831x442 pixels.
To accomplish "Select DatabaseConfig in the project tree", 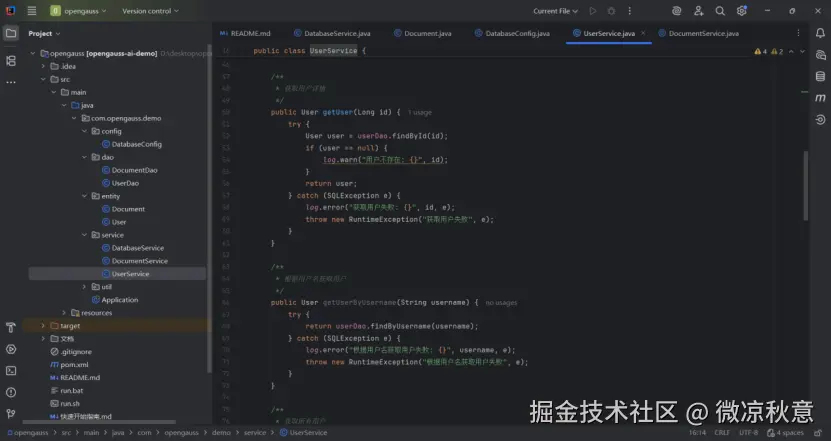I will coord(132,144).
